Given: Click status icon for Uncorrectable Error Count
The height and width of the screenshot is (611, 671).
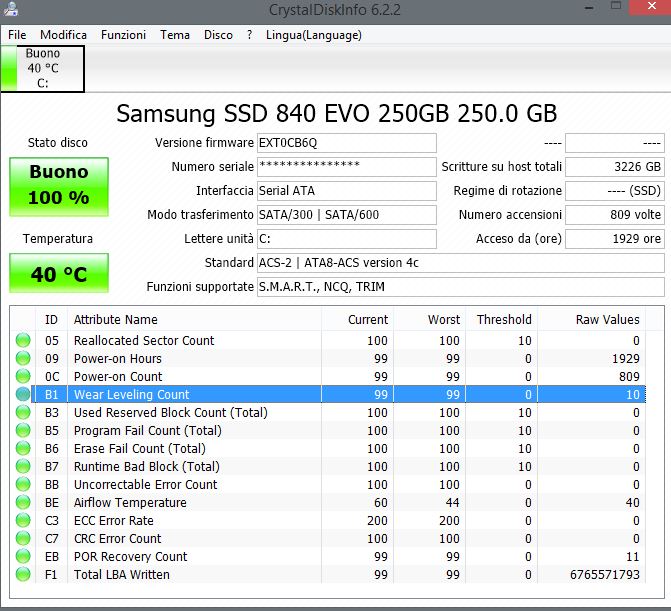Looking at the screenshot, I should point(23,484).
